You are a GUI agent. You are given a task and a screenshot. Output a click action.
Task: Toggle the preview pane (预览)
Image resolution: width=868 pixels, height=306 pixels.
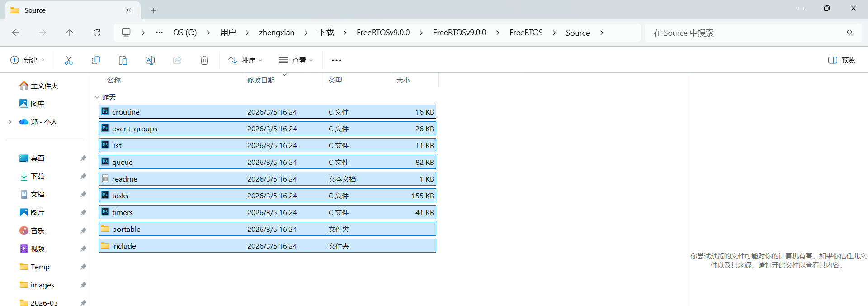842,60
